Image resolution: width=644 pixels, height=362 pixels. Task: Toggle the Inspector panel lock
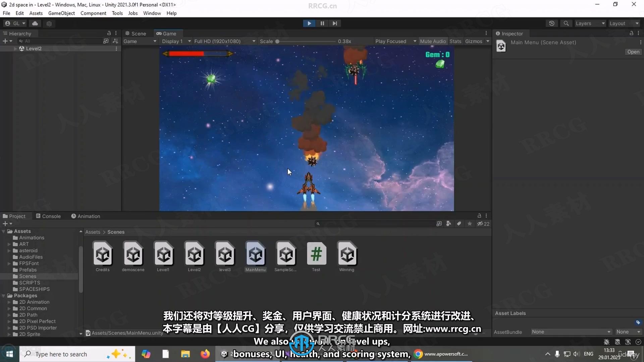(x=631, y=33)
